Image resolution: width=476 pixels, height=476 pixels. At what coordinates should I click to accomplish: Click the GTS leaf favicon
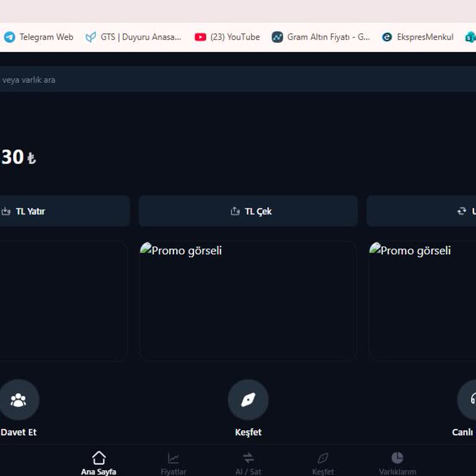(x=90, y=37)
